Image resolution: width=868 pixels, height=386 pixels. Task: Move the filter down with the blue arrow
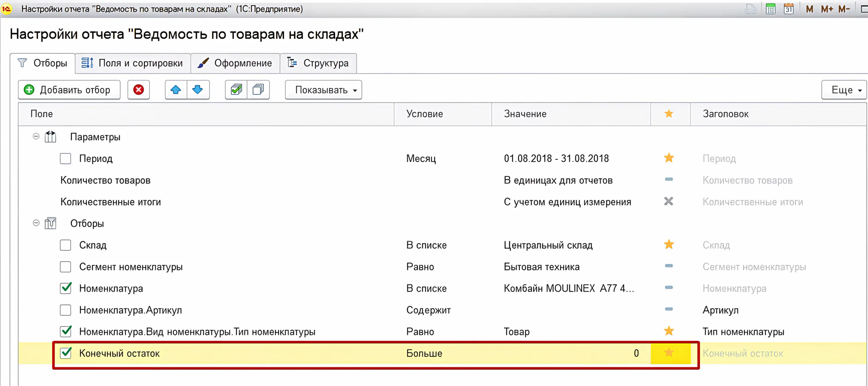pos(198,90)
